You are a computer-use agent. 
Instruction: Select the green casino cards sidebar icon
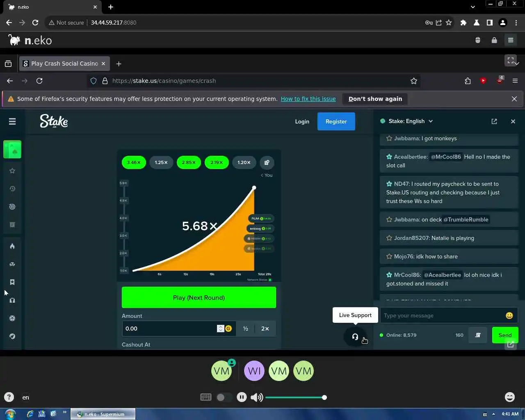point(12,150)
